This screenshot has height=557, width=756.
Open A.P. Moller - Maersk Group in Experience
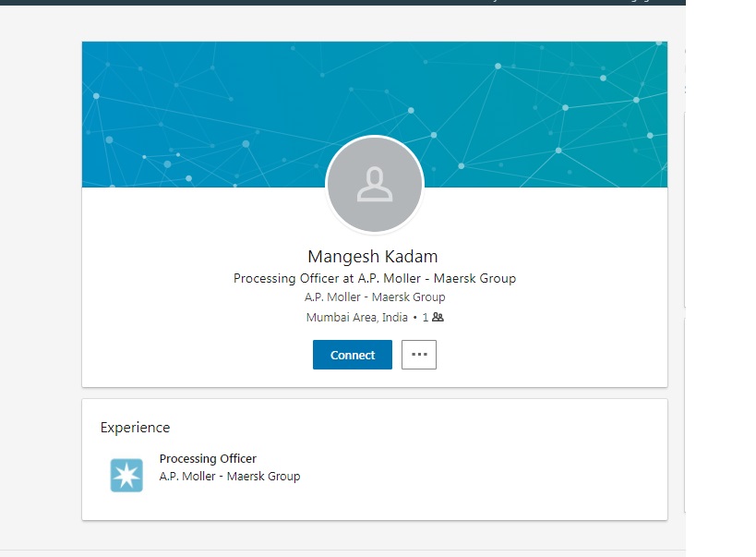[230, 477]
